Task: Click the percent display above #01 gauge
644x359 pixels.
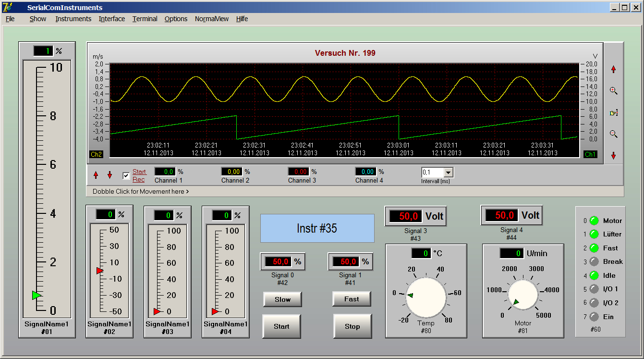Action: [43, 51]
